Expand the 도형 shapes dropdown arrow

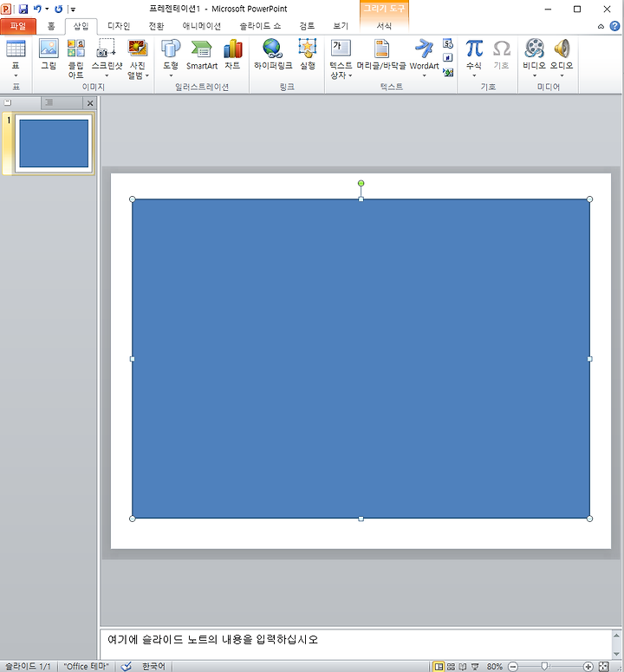tap(171, 75)
